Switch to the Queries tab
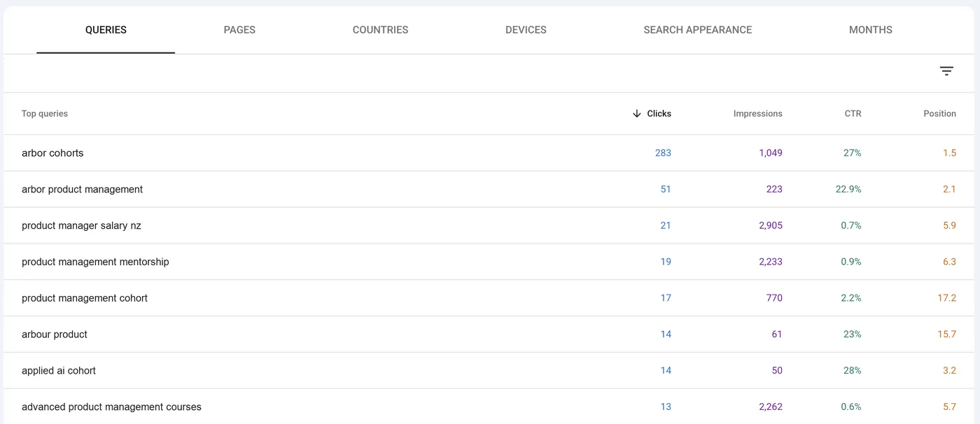This screenshot has width=980, height=424. coord(106,30)
